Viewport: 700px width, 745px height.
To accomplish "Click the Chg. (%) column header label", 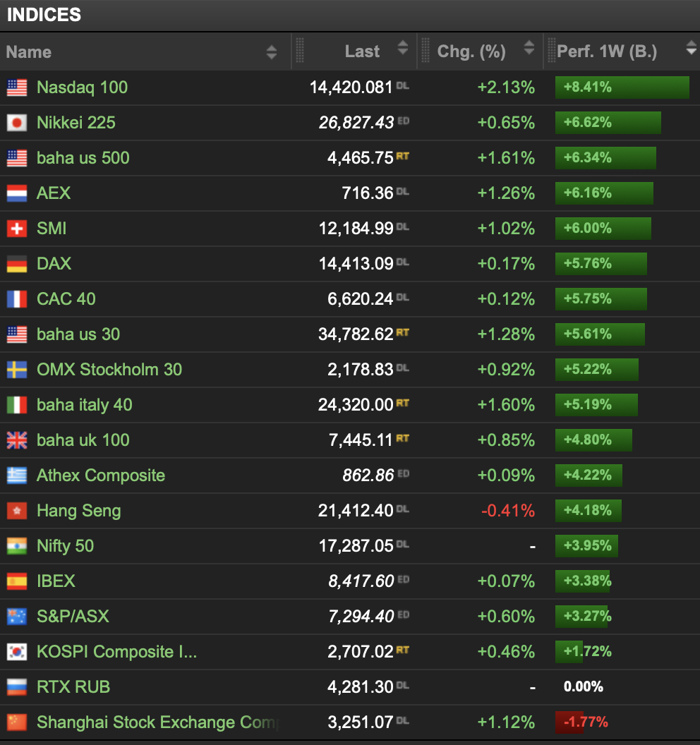I will coord(471,52).
